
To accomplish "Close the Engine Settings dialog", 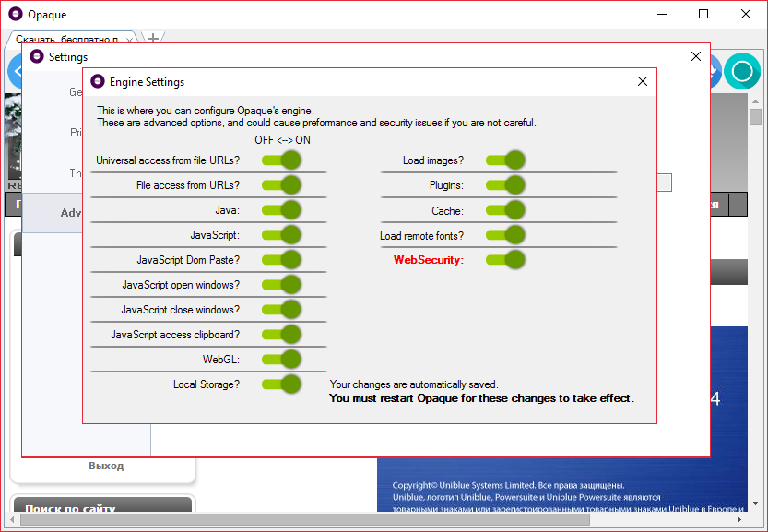I will [x=643, y=81].
